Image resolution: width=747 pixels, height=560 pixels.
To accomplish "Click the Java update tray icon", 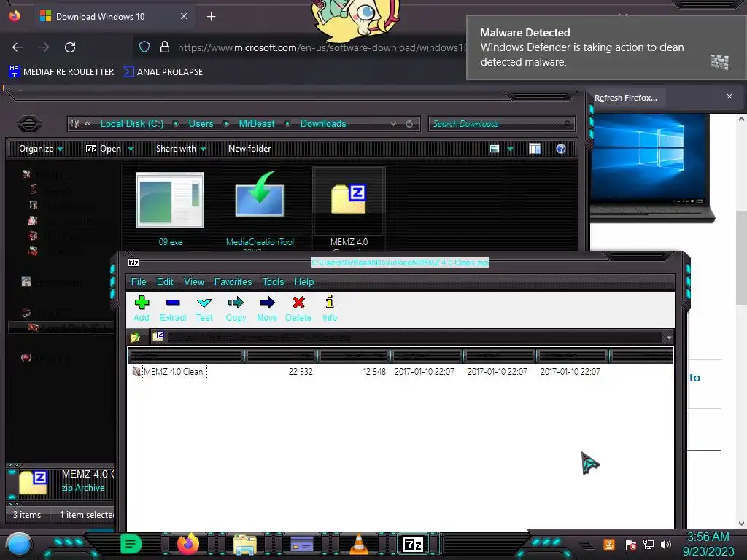I will 609,544.
